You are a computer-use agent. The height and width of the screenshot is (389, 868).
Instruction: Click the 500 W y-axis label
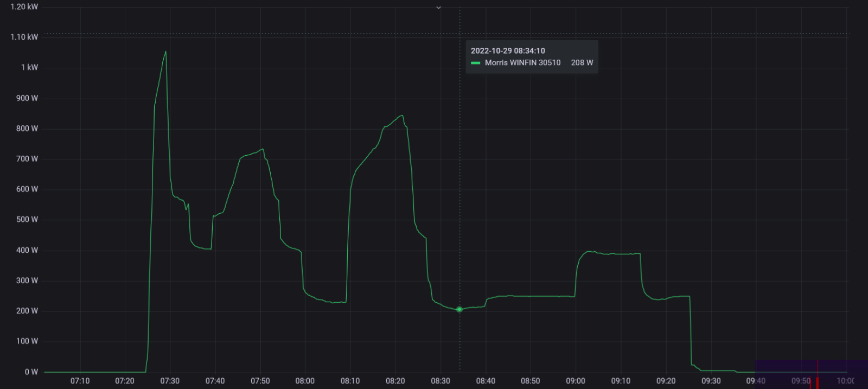27,220
